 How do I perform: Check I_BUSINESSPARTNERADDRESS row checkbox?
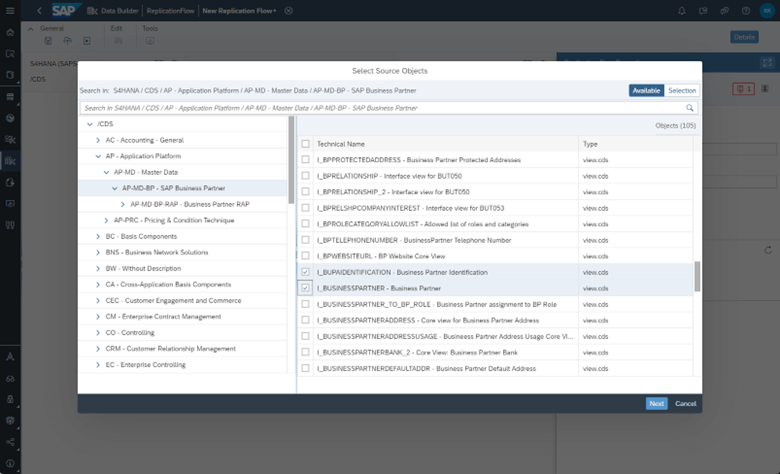(305, 320)
